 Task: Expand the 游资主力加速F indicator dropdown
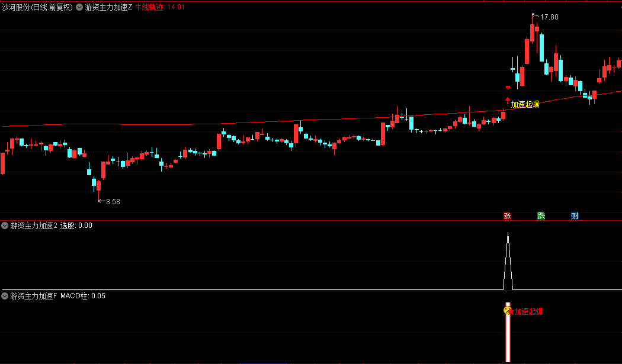coord(5,296)
